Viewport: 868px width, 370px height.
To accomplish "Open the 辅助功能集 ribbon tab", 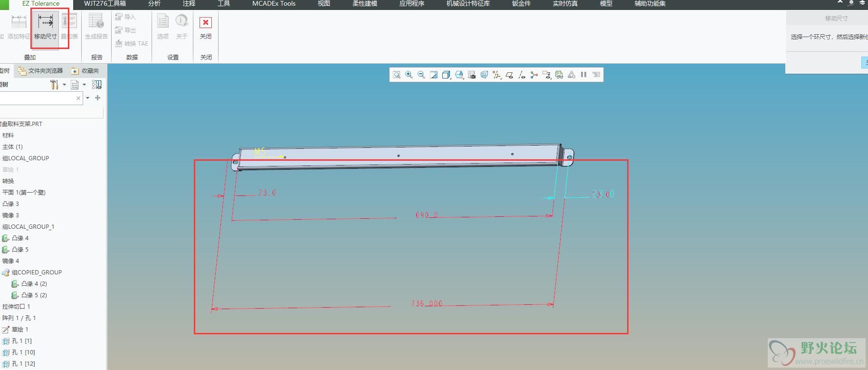I will pos(650,4).
